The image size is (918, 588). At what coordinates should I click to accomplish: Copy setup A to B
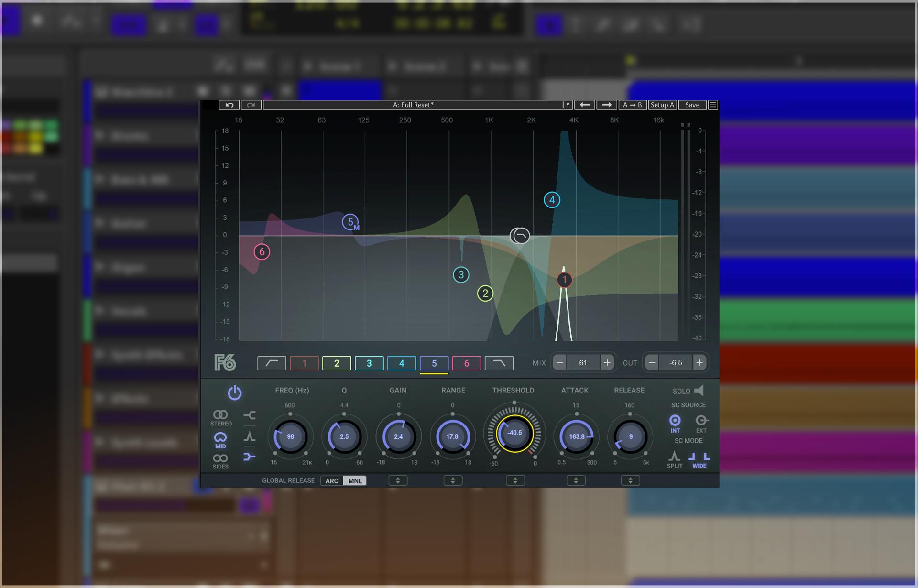(x=633, y=105)
